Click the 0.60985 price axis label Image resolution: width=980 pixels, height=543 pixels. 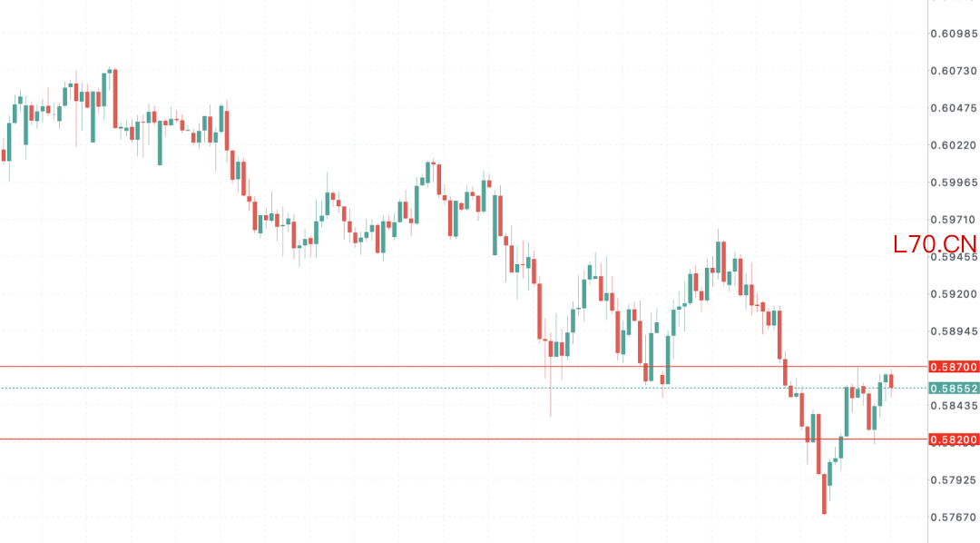click(x=954, y=34)
